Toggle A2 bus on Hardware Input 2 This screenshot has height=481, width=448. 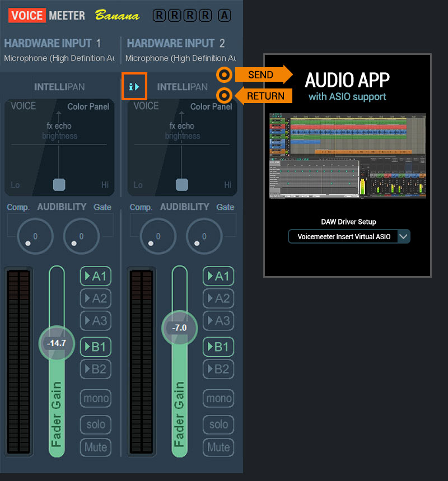pos(218,298)
